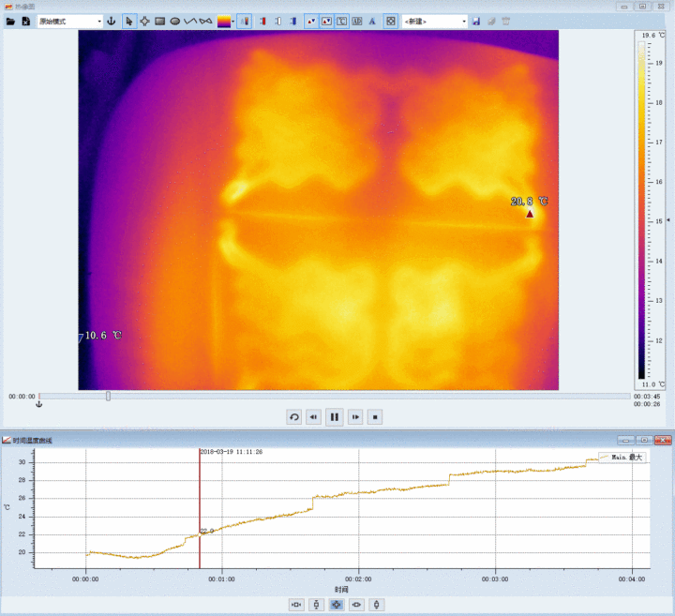Click the hot spot marker showing 20.8 °C
The image size is (675, 616).
pos(530,214)
